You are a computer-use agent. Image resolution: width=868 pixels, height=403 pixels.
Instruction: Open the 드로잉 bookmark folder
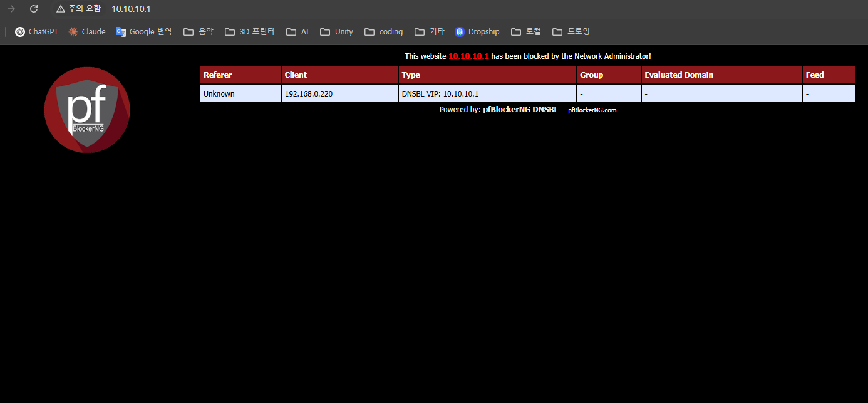(x=571, y=32)
